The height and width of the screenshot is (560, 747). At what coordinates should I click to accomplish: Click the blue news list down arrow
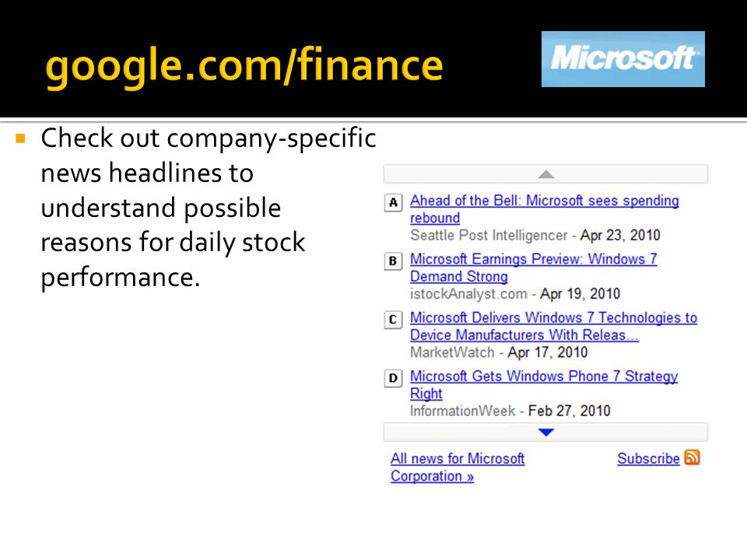click(546, 432)
